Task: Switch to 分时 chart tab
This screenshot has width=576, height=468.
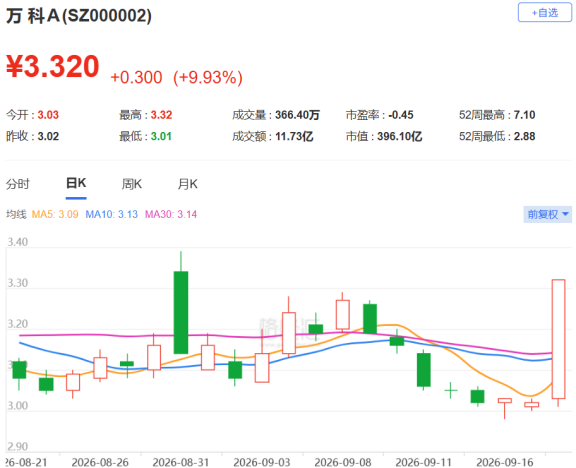Action: 17,184
